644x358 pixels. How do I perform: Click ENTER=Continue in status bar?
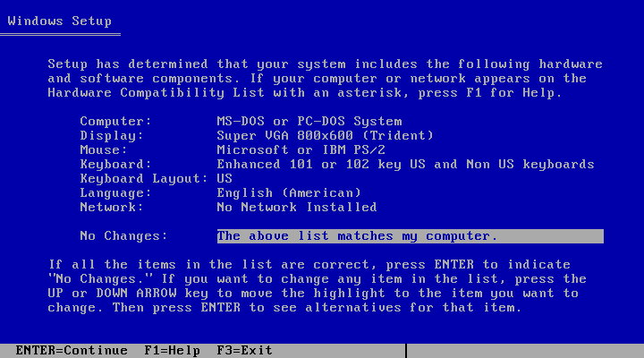point(72,351)
